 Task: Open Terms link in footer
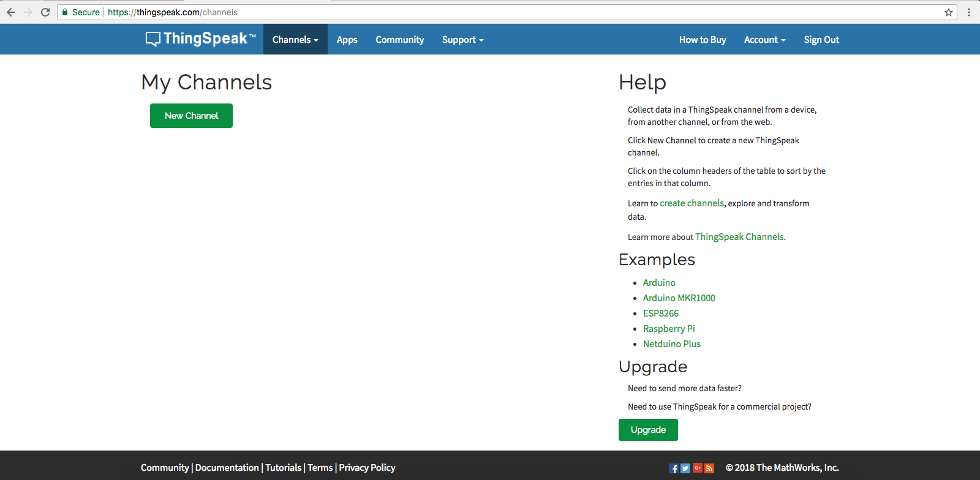tap(320, 468)
